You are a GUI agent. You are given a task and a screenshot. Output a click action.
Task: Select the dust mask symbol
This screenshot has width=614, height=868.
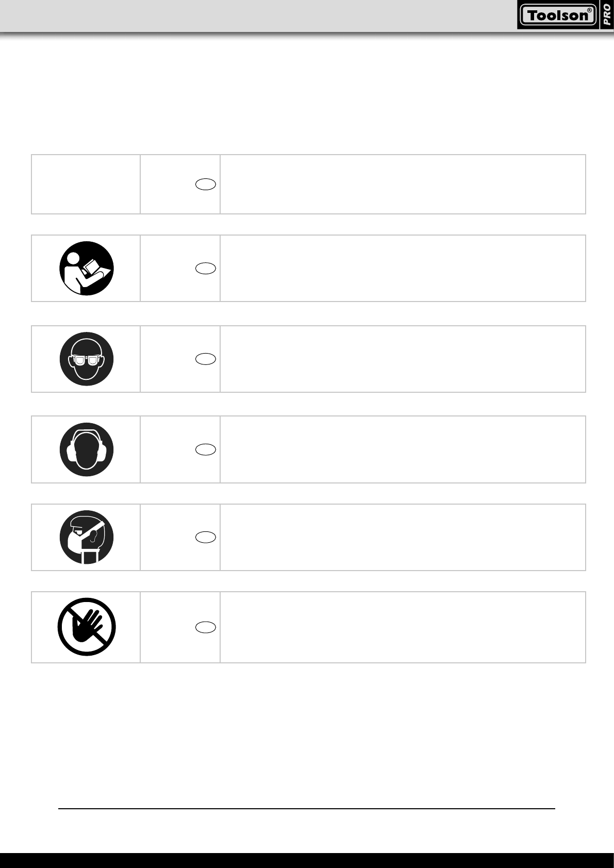pos(87,537)
